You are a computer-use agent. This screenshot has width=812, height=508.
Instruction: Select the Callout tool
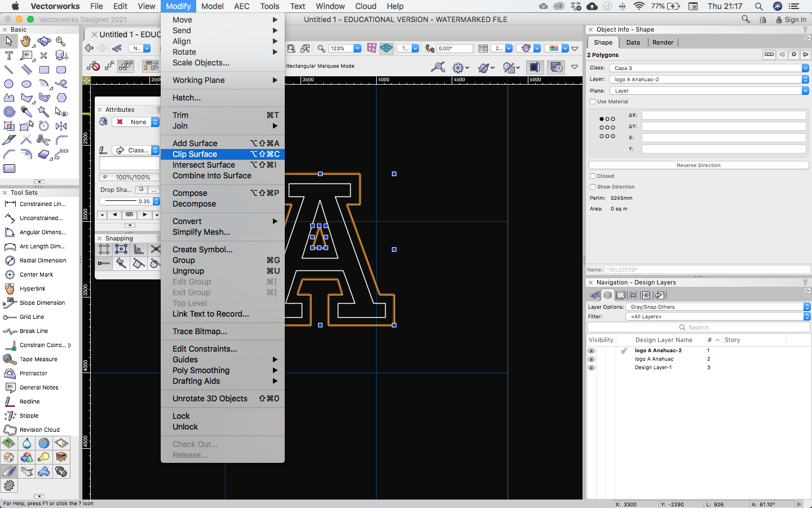click(x=27, y=55)
